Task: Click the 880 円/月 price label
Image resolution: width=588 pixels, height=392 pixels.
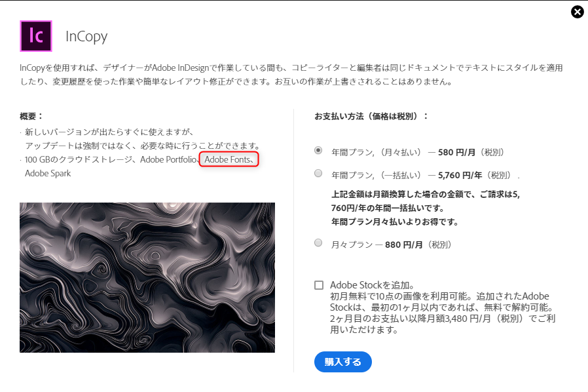Action: [x=403, y=245]
